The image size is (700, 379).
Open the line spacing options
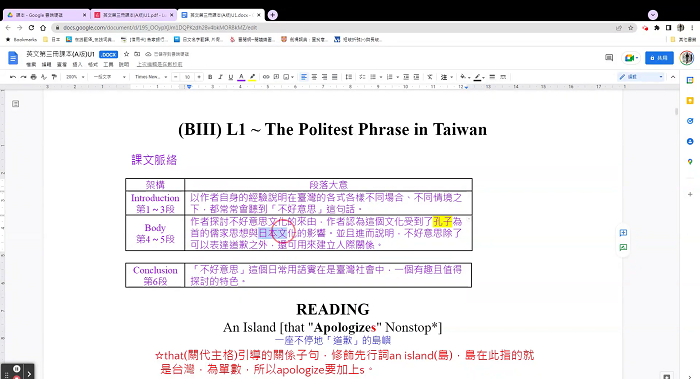pos(349,77)
